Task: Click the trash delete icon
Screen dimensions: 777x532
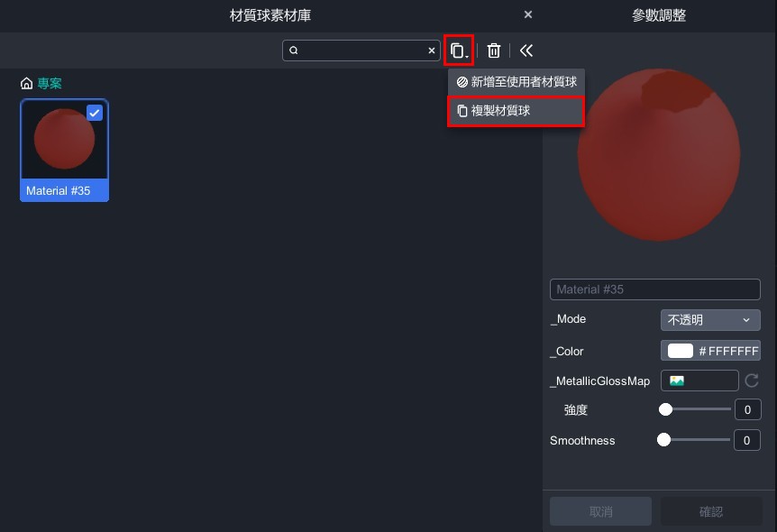Action: click(494, 50)
